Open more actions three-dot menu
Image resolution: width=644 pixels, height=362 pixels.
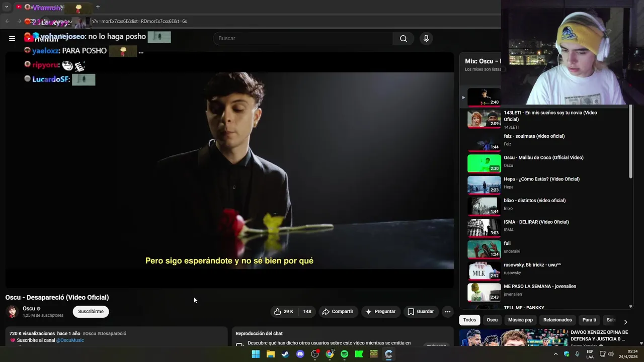447,312
